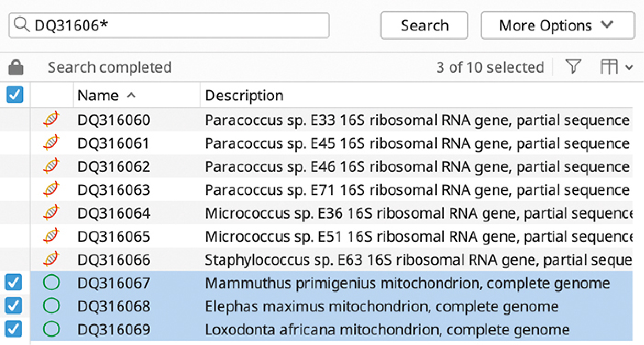Uncheck the DQ316068 Elephas maximus checkbox
644x345 pixels.
tap(15, 306)
